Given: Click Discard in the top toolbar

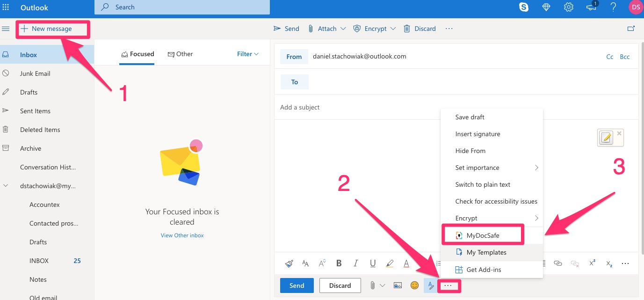Looking at the screenshot, I should pos(420,29).
